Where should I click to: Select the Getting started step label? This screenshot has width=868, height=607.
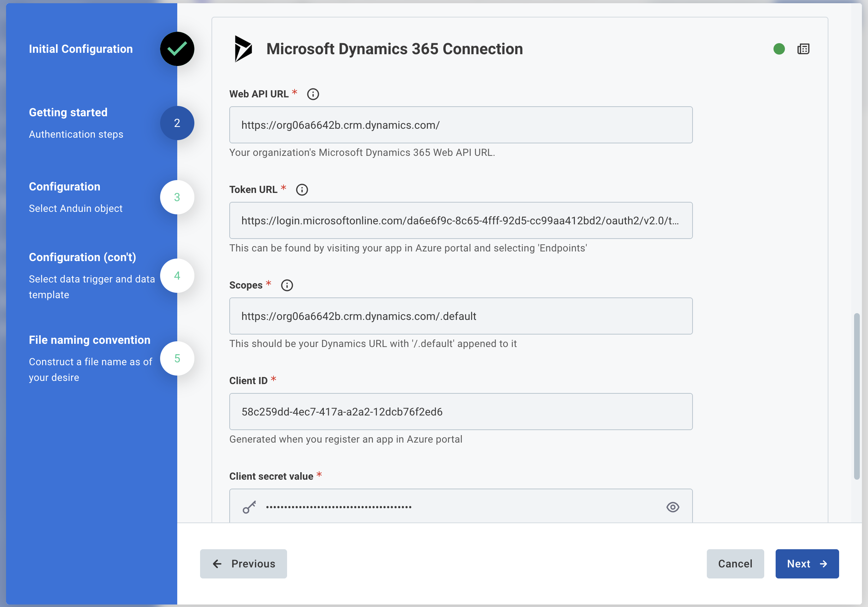click(68, 113)
